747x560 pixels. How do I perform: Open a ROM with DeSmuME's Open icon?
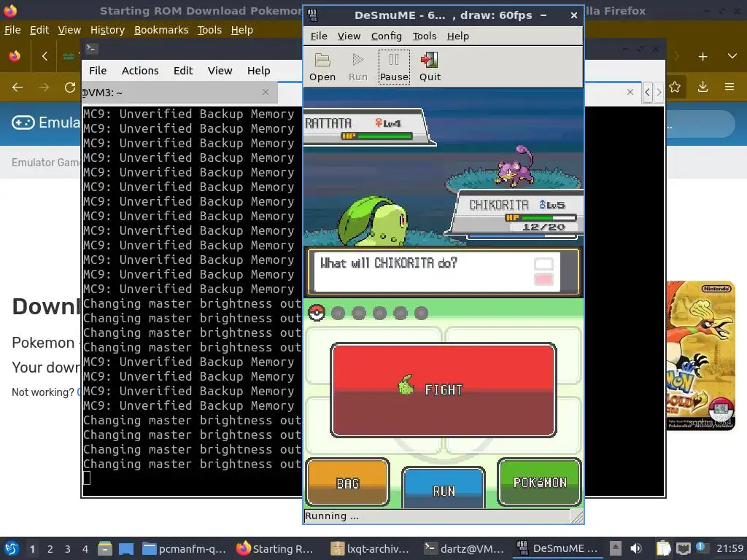[x=322, y=67]
